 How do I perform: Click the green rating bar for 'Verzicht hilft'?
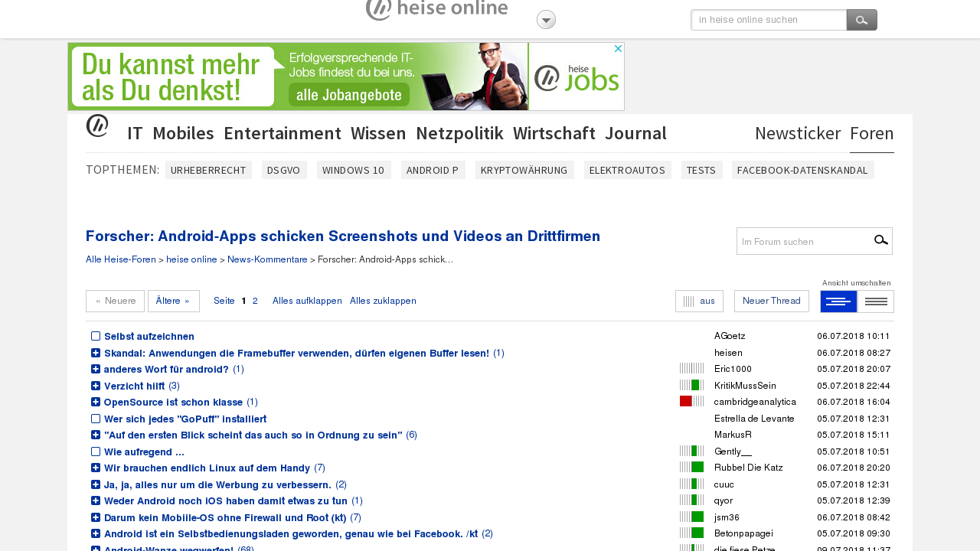click(691, 385)
